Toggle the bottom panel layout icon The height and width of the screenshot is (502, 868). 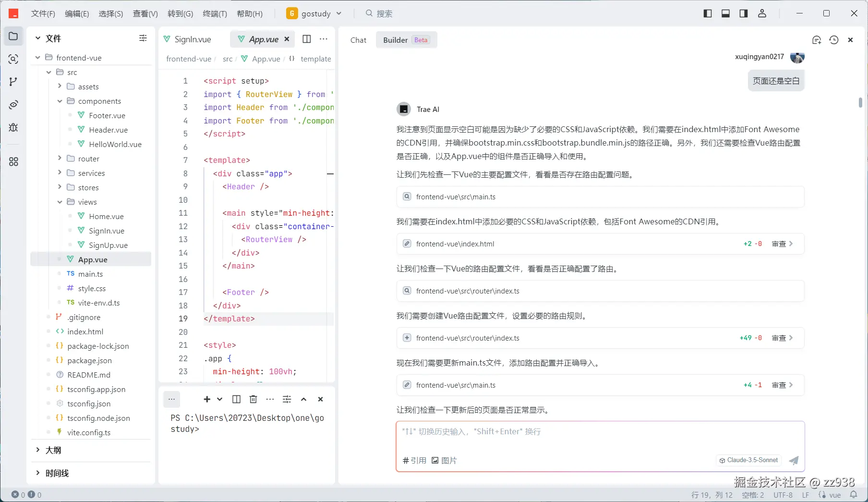[725, 13]
